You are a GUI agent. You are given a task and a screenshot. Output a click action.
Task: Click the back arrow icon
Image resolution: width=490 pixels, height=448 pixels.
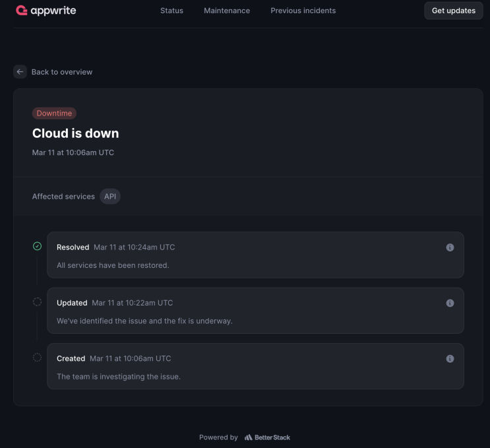point(20,72)
